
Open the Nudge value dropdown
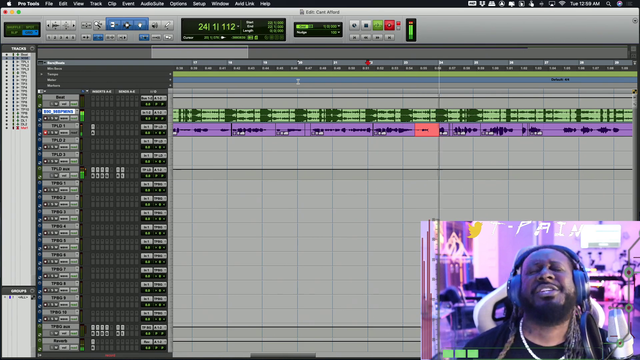point(339,32)
